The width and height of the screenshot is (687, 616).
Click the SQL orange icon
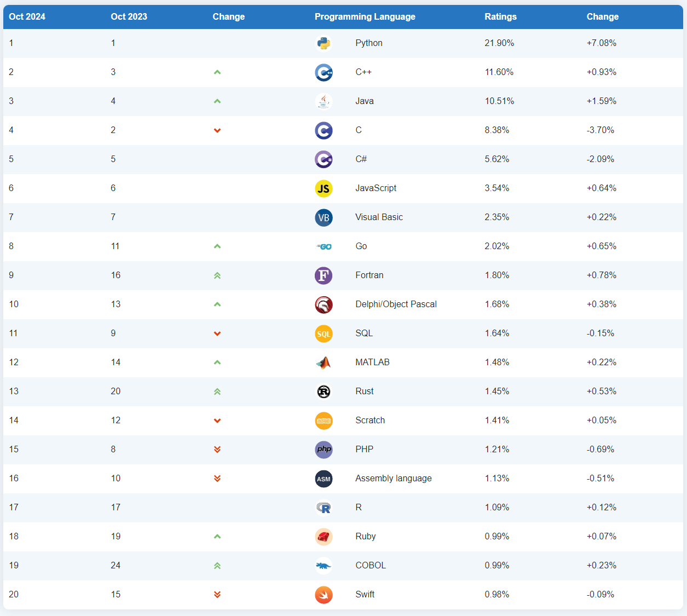click(324, 333)
